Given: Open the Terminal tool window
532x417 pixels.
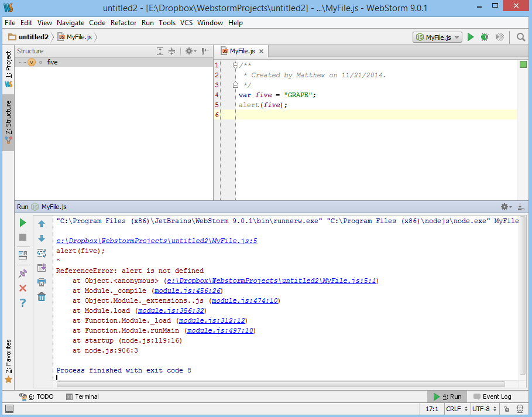Looking at the screenshot, I should [x=83, y=397].
